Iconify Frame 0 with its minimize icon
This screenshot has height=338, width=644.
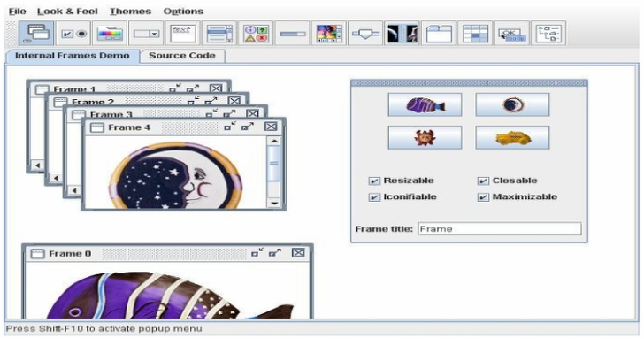[x=257, y=252]
